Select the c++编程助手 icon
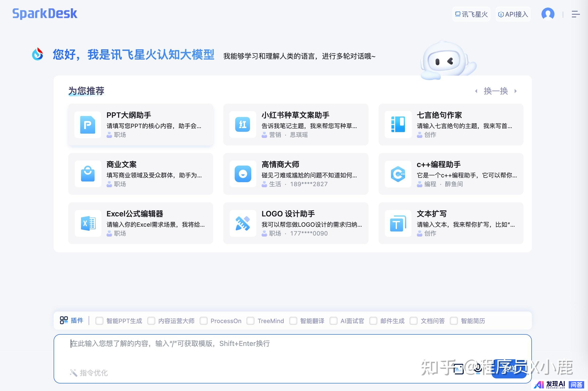 [398, 174]
